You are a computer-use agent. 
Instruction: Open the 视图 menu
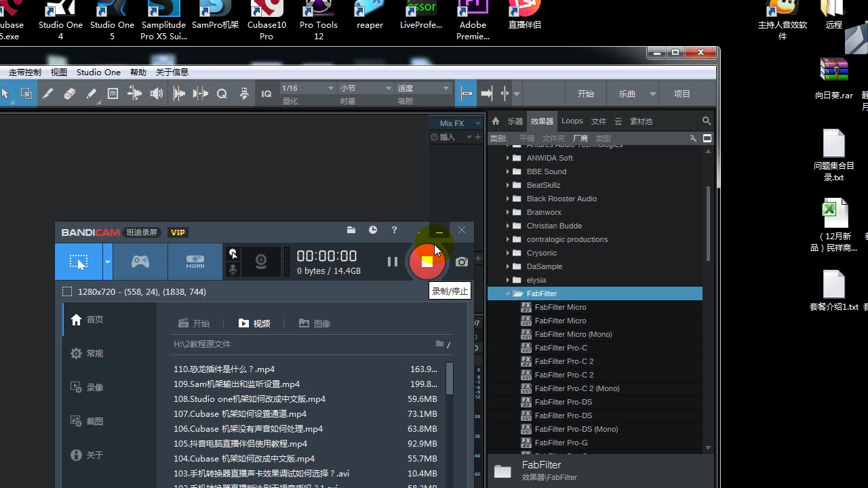[x=59, y=72]
